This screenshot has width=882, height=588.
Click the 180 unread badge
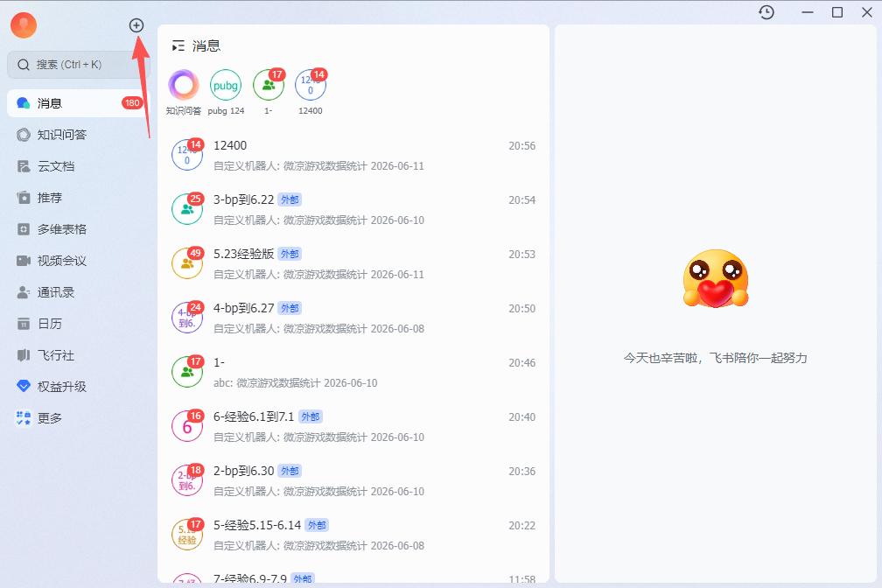click(132, 103)
